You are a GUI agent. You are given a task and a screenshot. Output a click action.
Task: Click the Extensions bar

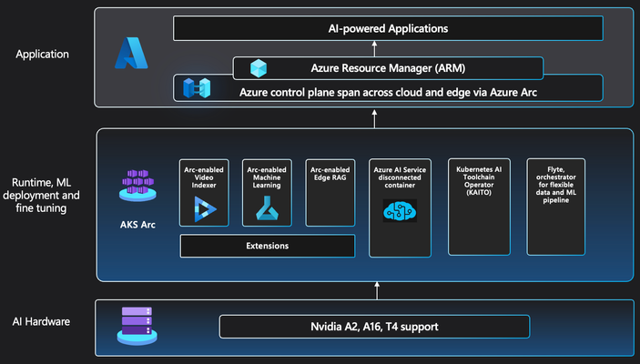[268, 246]
